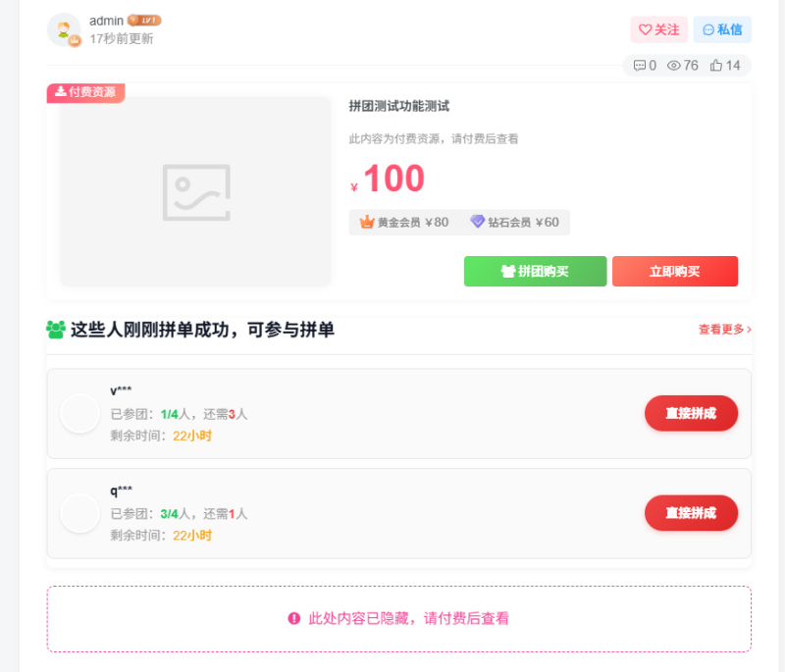This screenshot has width=785, height=672.
Task: Click 直接拼成 on v*** group order
Action: (691, 413)
